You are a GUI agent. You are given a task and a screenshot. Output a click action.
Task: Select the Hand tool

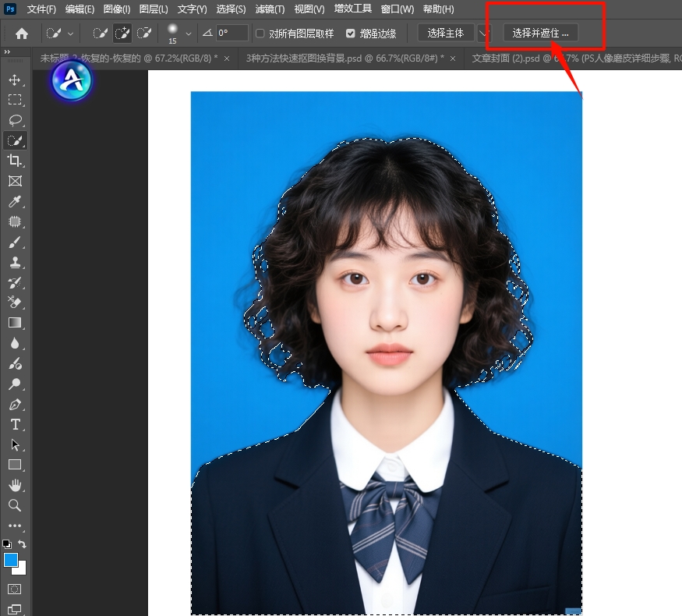15,485
